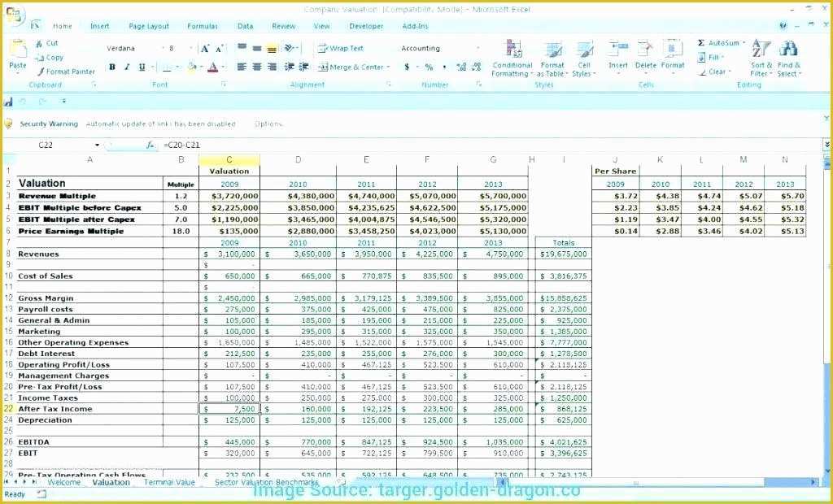Screen dimensions: 833x504
Task: Click AutoSum
Action: coord(721,42)
